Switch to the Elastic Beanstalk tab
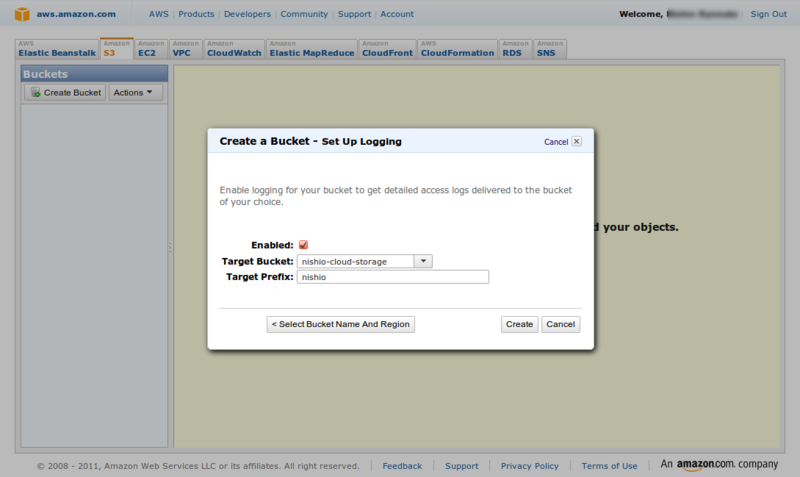 click(57, 49)
